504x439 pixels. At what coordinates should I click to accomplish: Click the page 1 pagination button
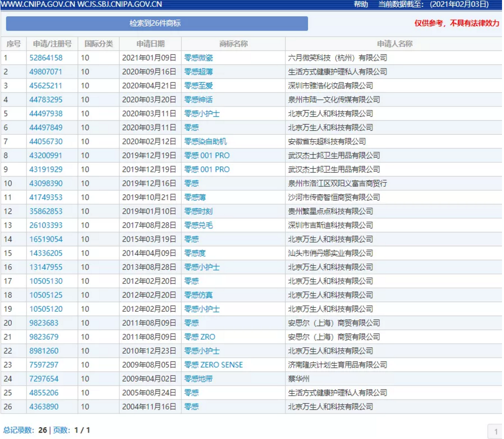pos(496,432)
